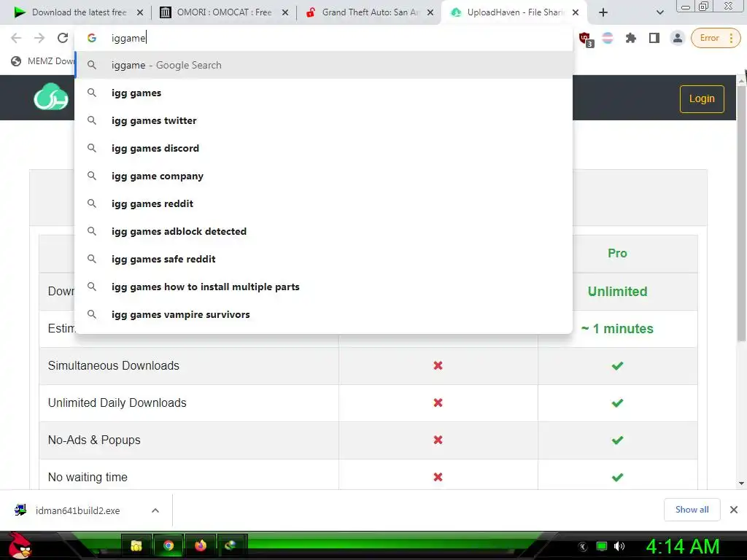Image resolution: width=747 pixels, height=560 pixels.
Task: Click the Error update button in Chrome
Action: click(716, 38)
